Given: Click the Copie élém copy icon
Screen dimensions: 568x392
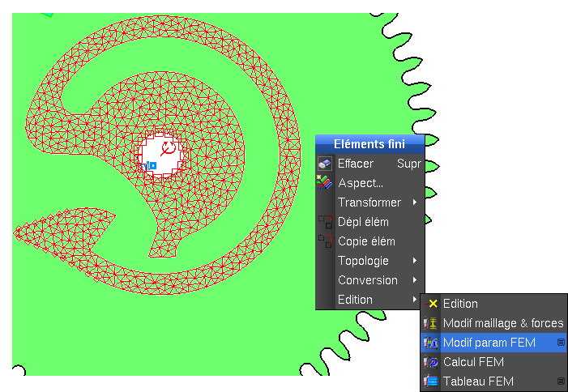Looking at the screenshot, I should (325, 241).
